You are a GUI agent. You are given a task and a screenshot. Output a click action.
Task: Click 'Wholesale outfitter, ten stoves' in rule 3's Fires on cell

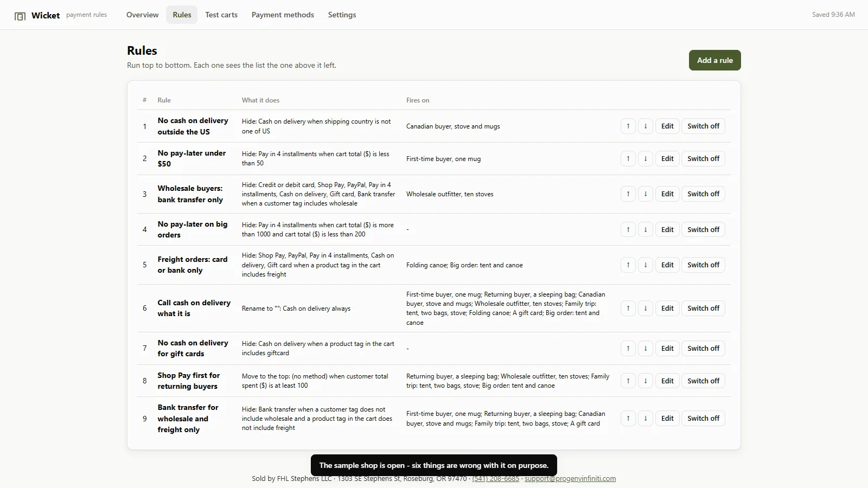(450, 194)
